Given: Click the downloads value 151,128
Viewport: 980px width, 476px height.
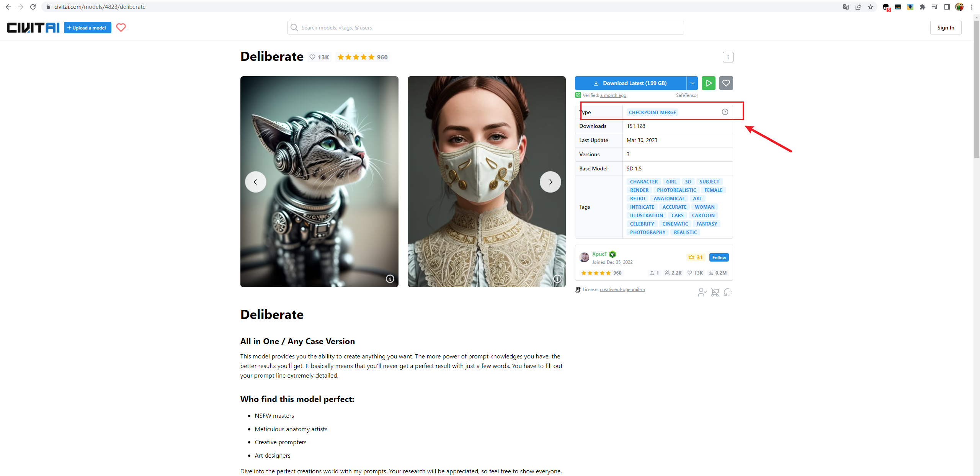Looking at the screenshot, I should click(636, 126).
